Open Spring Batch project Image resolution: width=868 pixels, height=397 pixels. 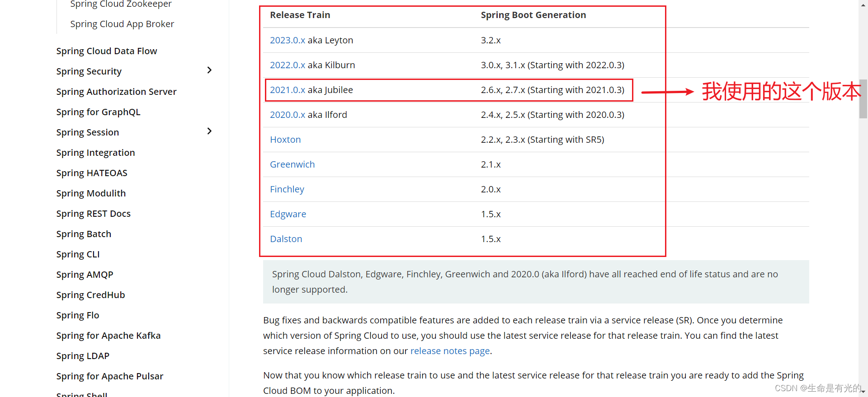[x=84, y=234]
